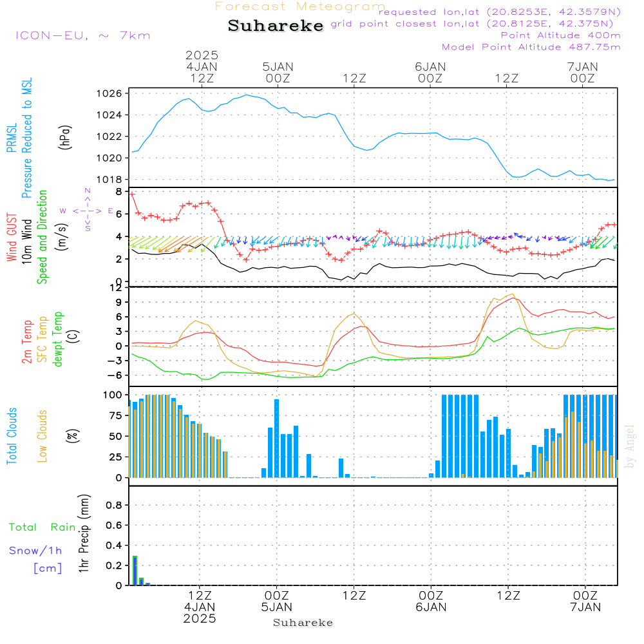Click the 1020 pressure axis value
The image size is (644, 644).
(109, 158)
